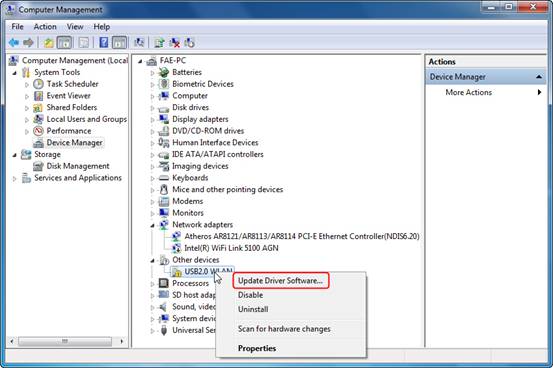Select Properties in the context menu
Viewport: 553px width, 368px height.
(257, 348)
